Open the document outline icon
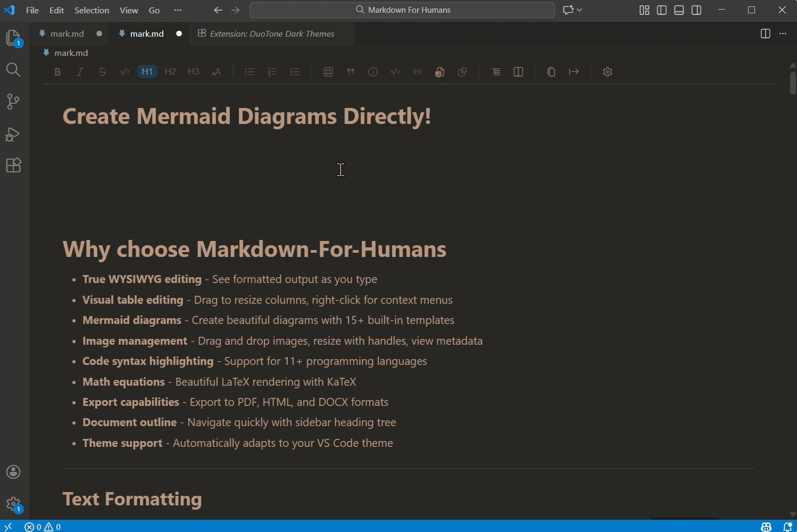This screenshot has width=797, height=532. [496, 71]
